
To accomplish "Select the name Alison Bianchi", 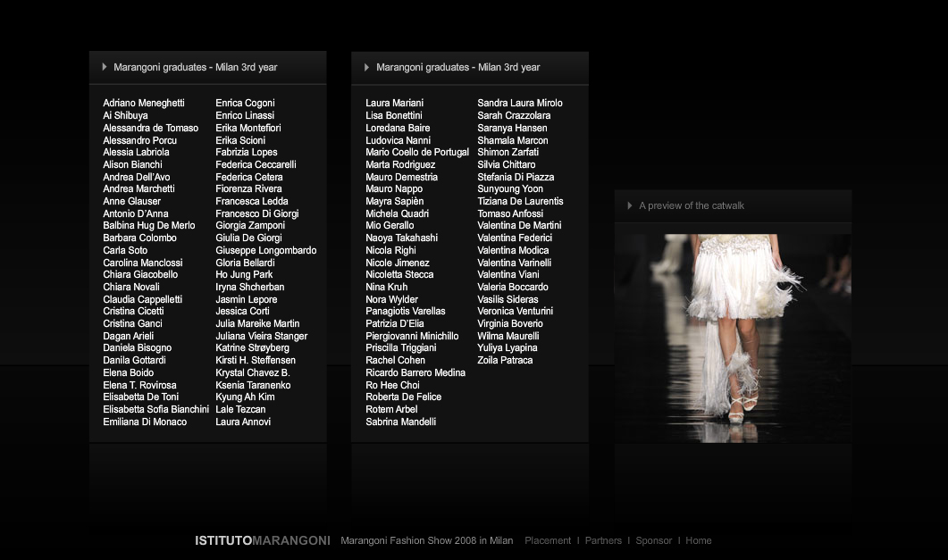I will [132, 164].
